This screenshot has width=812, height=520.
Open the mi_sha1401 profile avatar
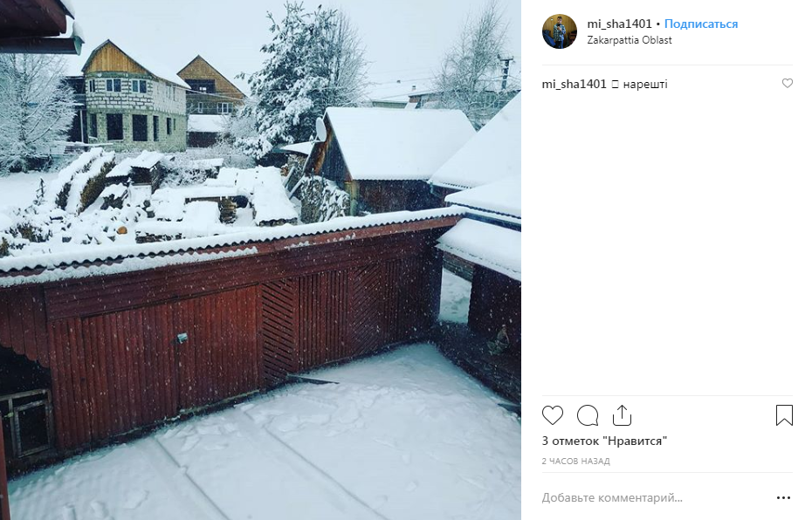tap(560, 31)
